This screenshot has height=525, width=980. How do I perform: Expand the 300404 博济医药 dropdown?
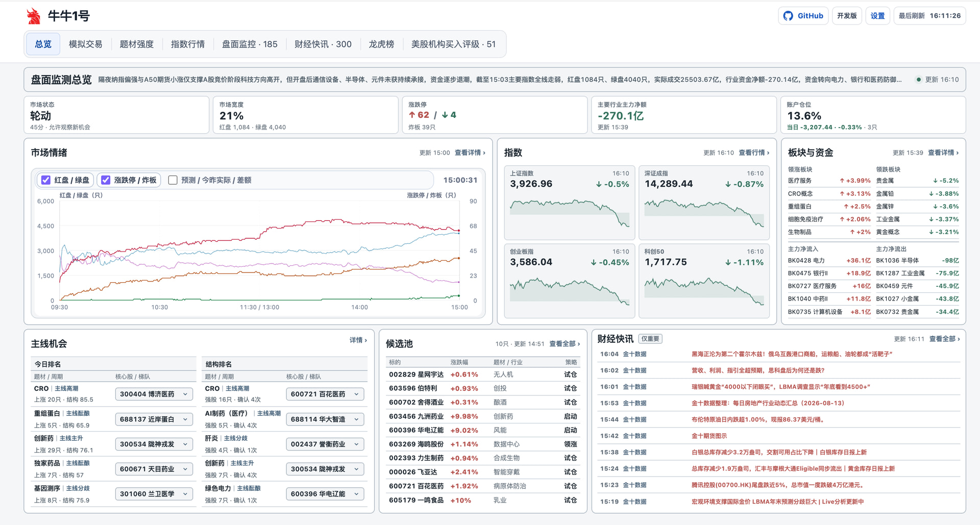click(154, 394)
